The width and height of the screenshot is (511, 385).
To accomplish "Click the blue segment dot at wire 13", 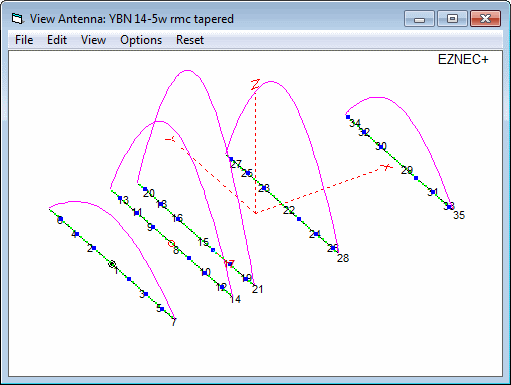I will click(120, 198).
